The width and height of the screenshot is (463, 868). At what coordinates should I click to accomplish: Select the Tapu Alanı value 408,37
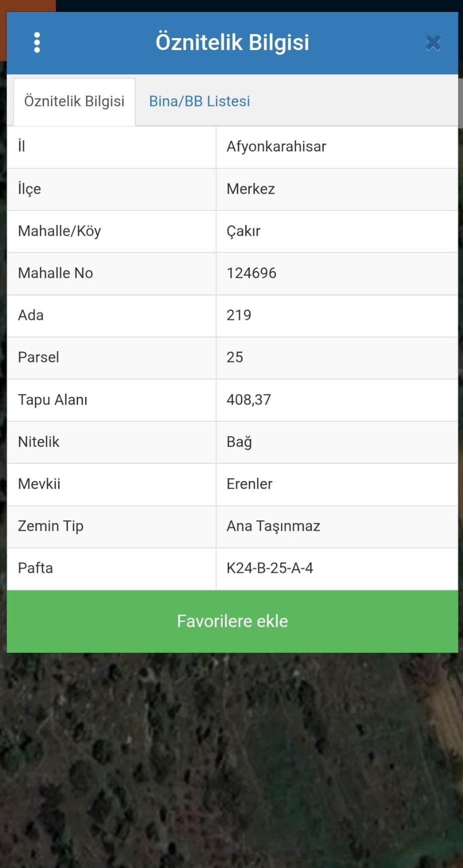pos(249,400)
